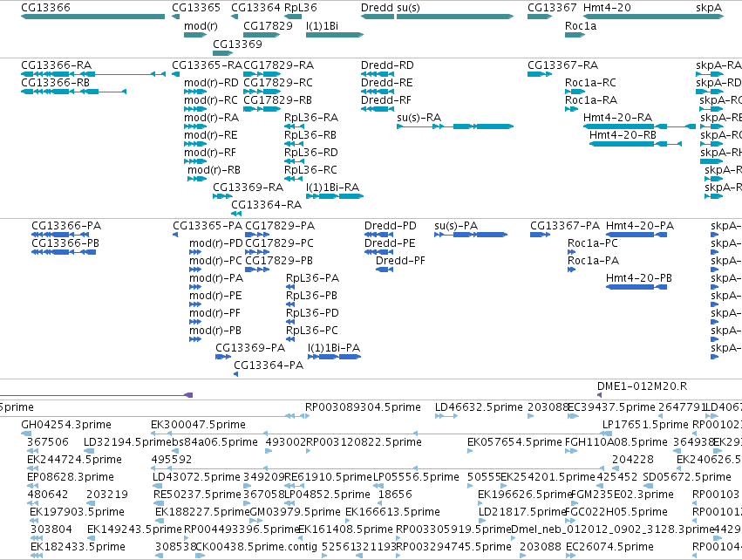Click EST LP17651.5prime
Screen dimensions: 742x560
tap(607, 434)
